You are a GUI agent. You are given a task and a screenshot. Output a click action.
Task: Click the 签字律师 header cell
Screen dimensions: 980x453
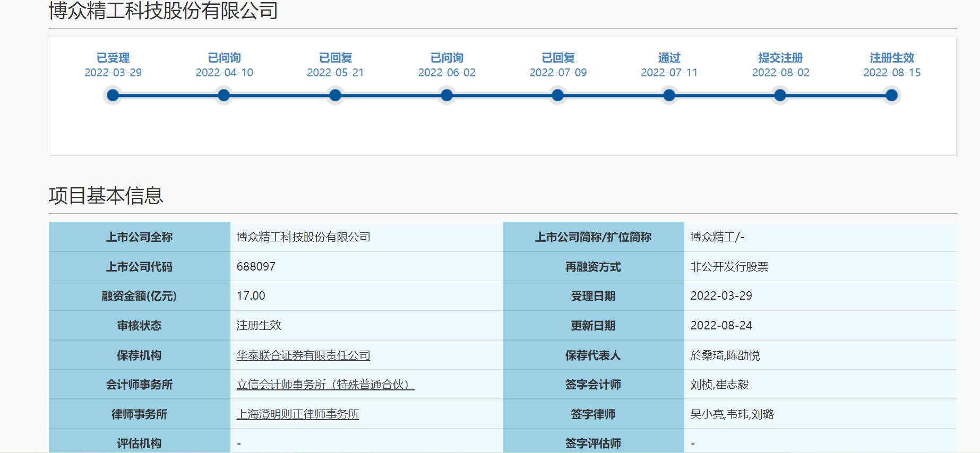pyautogui.click(x=594, y=414)
